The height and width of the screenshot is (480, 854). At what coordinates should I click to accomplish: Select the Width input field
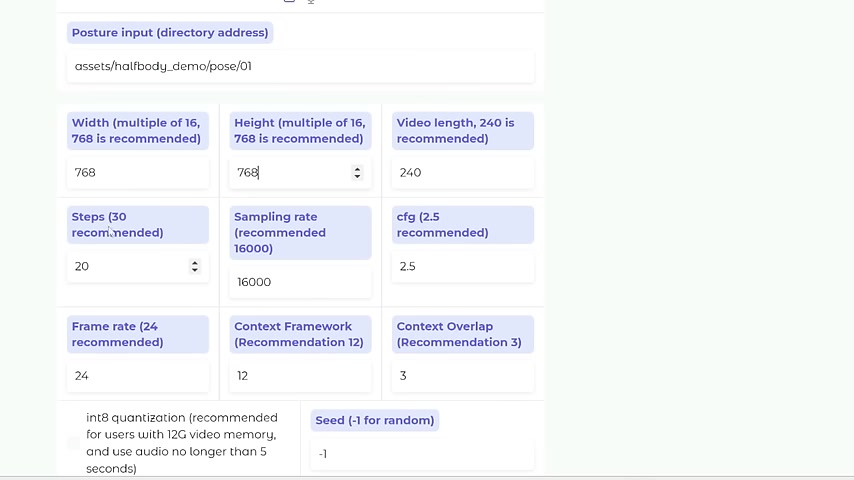coord(138,173)
